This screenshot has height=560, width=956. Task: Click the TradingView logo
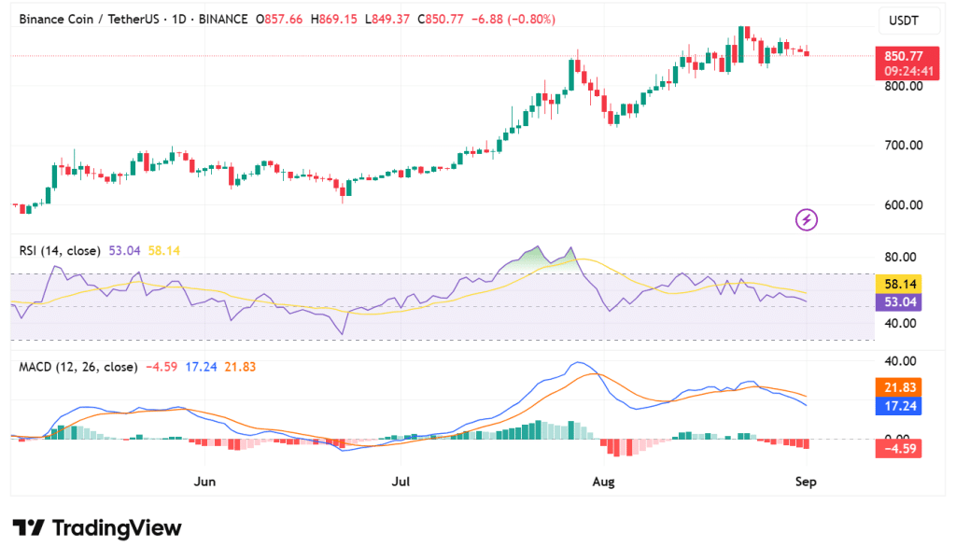pyautogui.click(x=97, y=527)
